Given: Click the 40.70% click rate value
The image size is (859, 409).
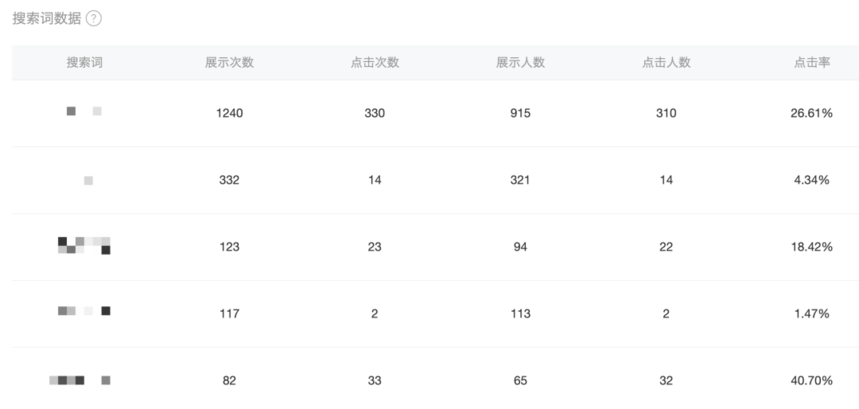Looking at the screenshot, I should point(812,381).
